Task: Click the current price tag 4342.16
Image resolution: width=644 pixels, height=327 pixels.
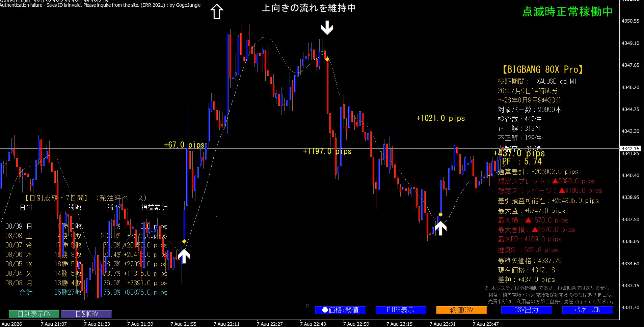Action: (630, 149)
